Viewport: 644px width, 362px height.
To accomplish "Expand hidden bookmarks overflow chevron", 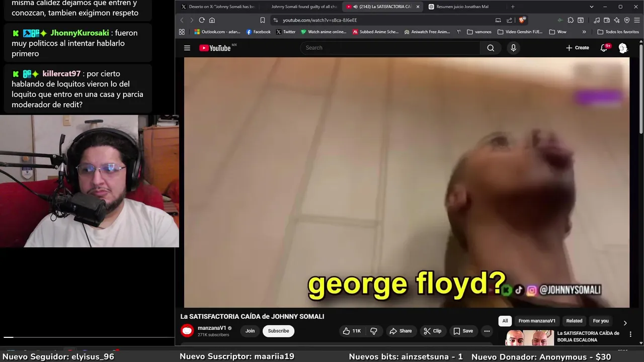I will click(584, 32).
